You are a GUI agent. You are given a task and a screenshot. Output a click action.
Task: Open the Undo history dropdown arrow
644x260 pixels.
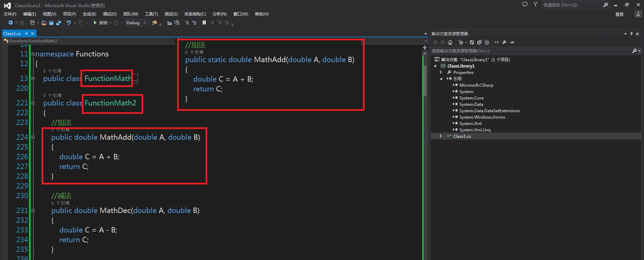(74, 23)
